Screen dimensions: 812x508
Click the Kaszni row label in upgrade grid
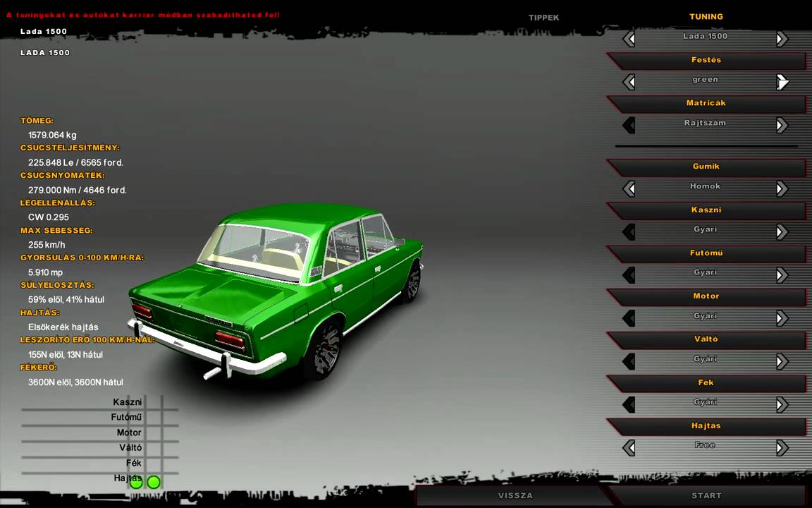pyautogui.click(x=128, y=402)
